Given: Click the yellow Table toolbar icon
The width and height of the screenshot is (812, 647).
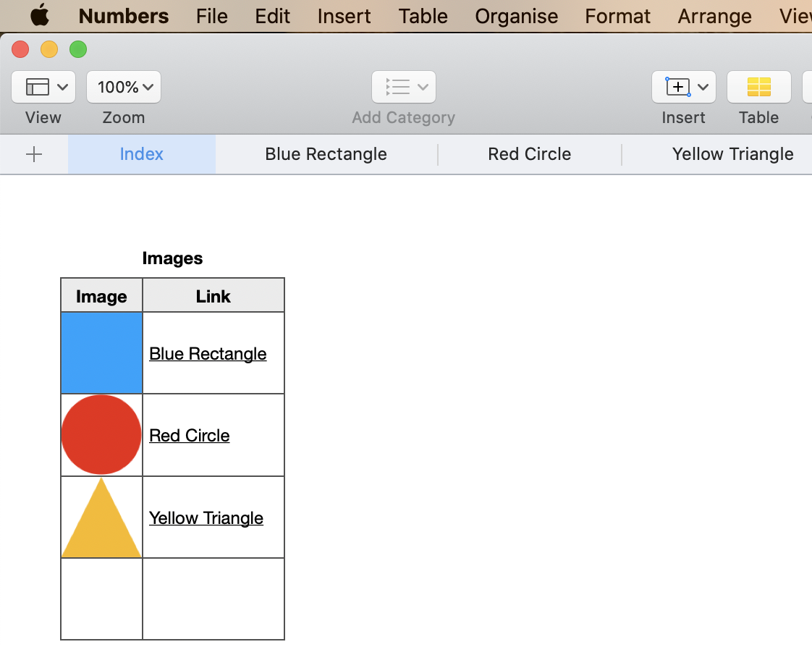Looking at the screenshot, I should (758, 87).
